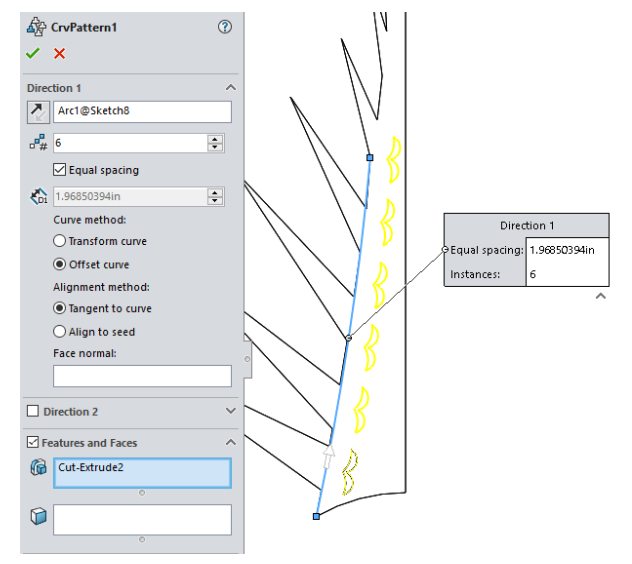Enable the Direction 2 checkbox
632x564 pixels.
[33, 411]
